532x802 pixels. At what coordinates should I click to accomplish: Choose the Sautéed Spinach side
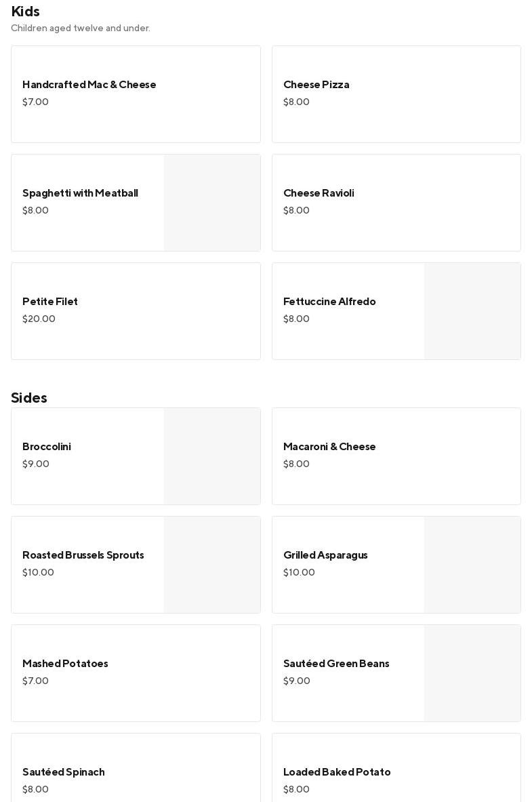point(136,767)
